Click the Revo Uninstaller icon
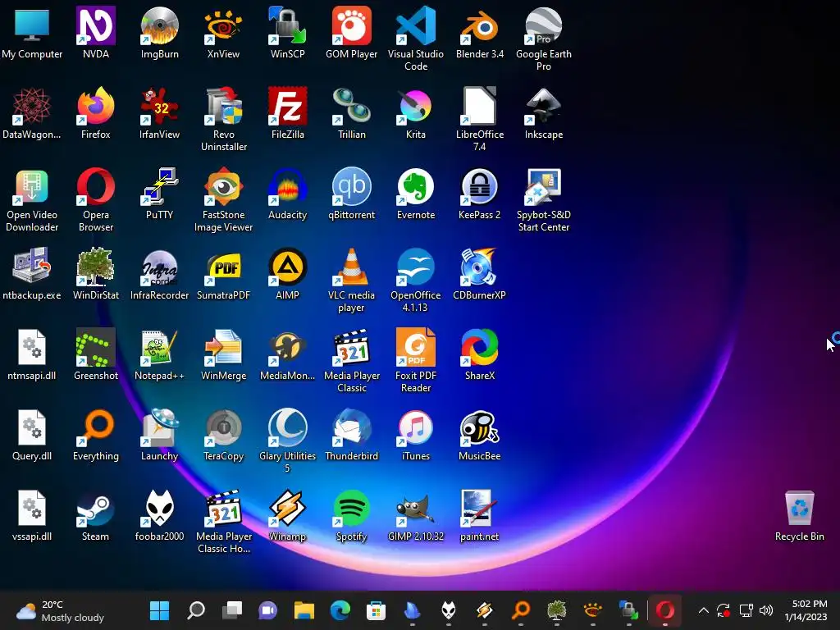This screenshot has width=840, height=630. click(223, 106)
